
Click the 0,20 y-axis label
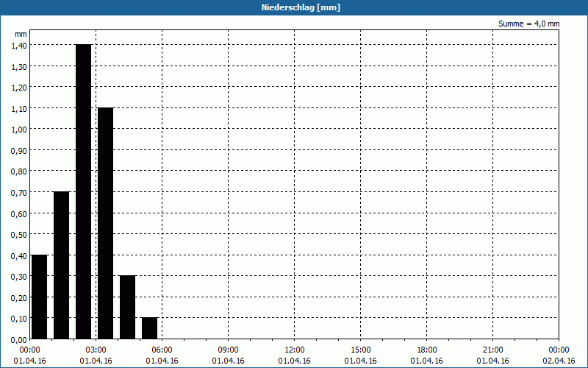pos(19,298)
